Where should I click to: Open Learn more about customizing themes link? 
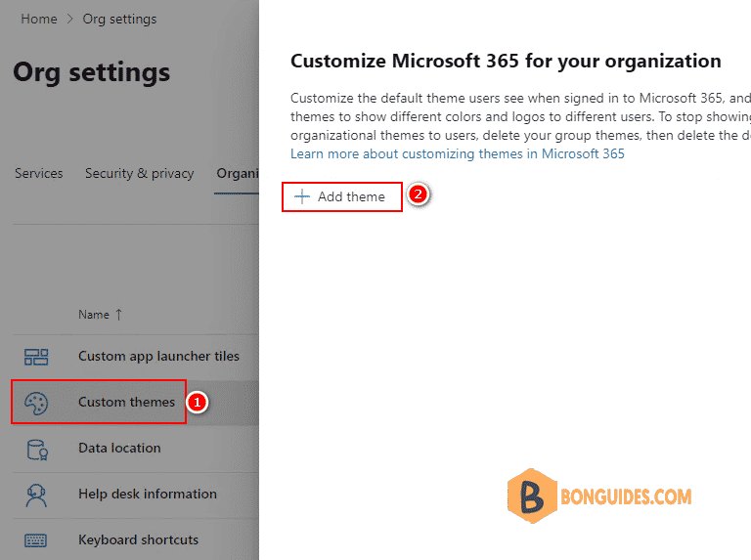coord(458,153)
